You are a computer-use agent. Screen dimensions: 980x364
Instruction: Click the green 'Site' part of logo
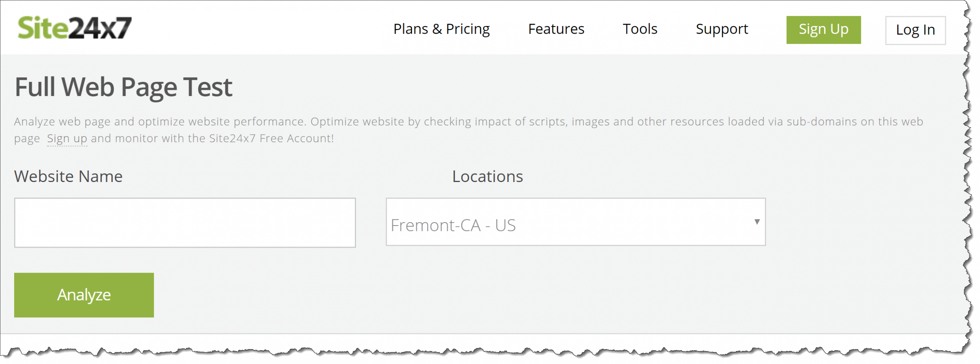click(42, 28)
